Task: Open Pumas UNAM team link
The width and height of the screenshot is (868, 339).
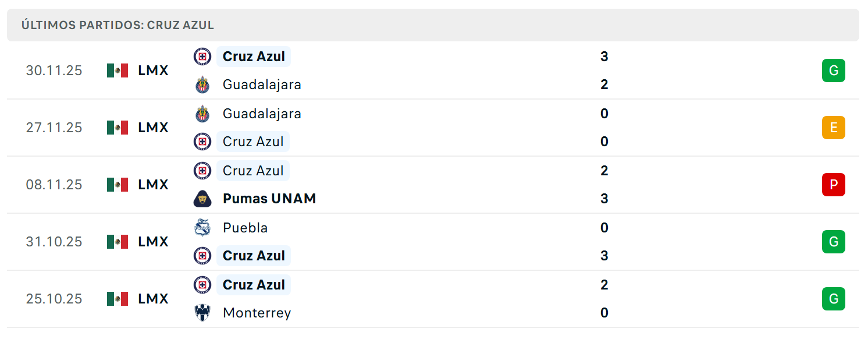Action: pyautogui.click(x=269, y=199)
